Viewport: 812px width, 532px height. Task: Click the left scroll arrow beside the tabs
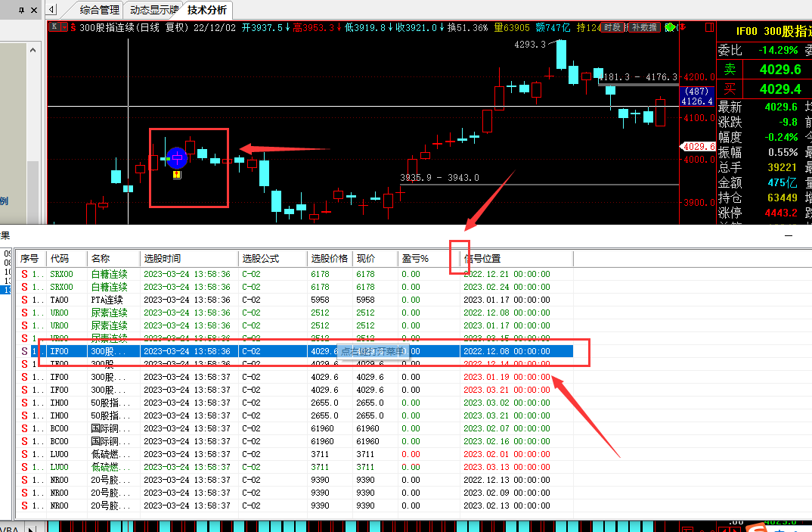(x=51, y=10)
